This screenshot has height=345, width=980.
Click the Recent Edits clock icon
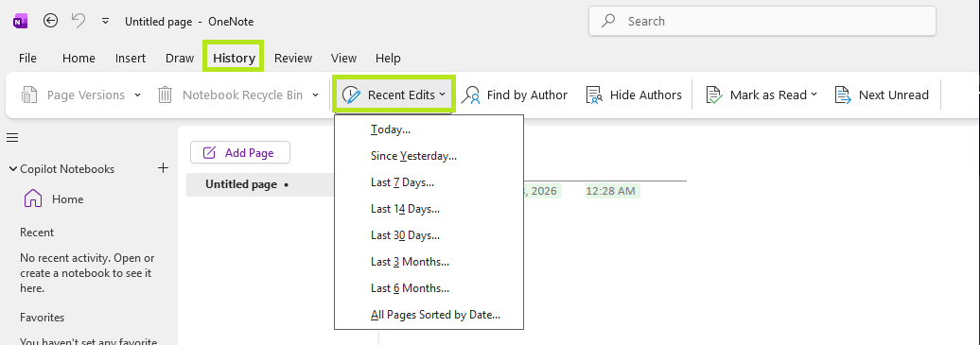[352, 95]
